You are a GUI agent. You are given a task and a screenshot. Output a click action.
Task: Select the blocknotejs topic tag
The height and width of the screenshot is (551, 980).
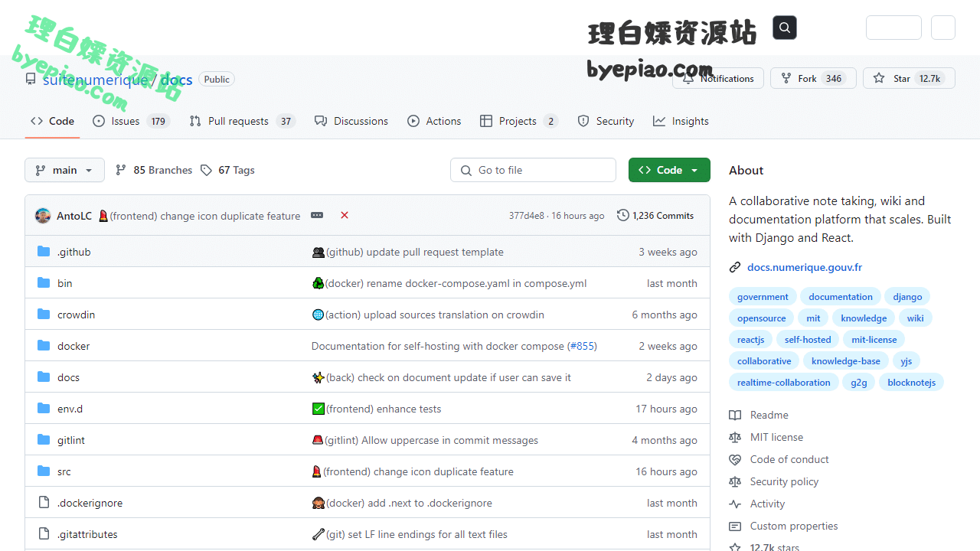pyautogui.click(x=912, y=383)
